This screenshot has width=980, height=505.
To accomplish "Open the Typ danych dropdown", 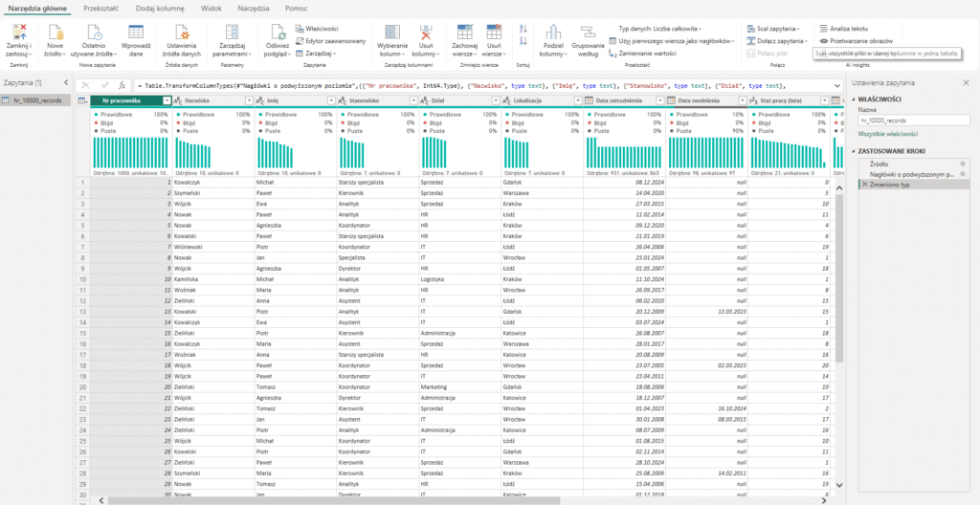I will point(658,29).
